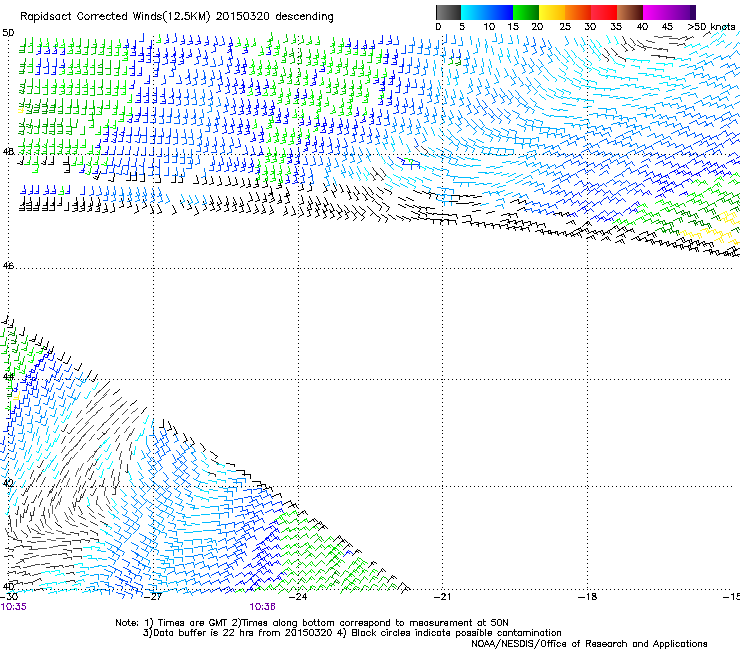Click the orange 25-30 knots legend segment

578,12
